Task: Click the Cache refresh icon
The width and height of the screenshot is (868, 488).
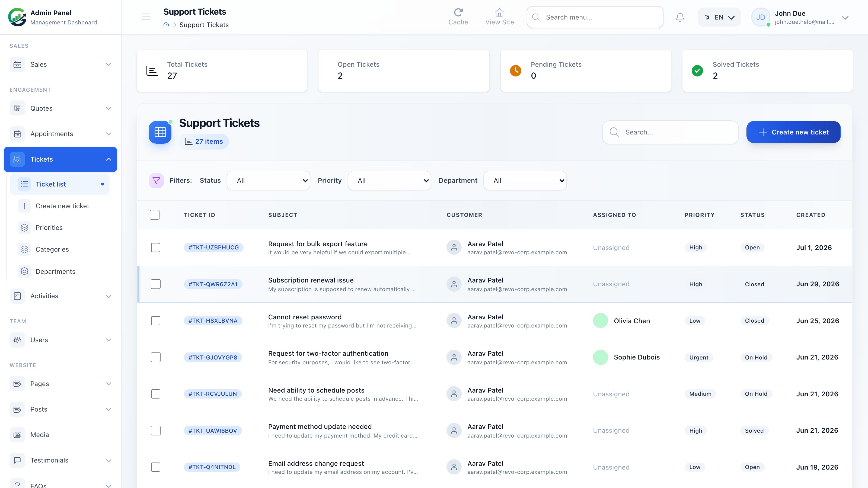Action: tap(458, 12)
